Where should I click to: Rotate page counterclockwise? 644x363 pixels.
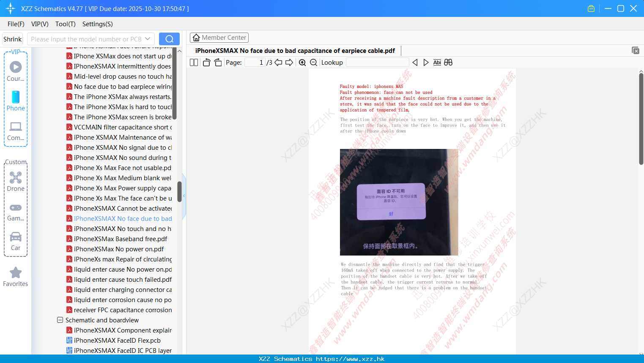(x=206, y=62)
